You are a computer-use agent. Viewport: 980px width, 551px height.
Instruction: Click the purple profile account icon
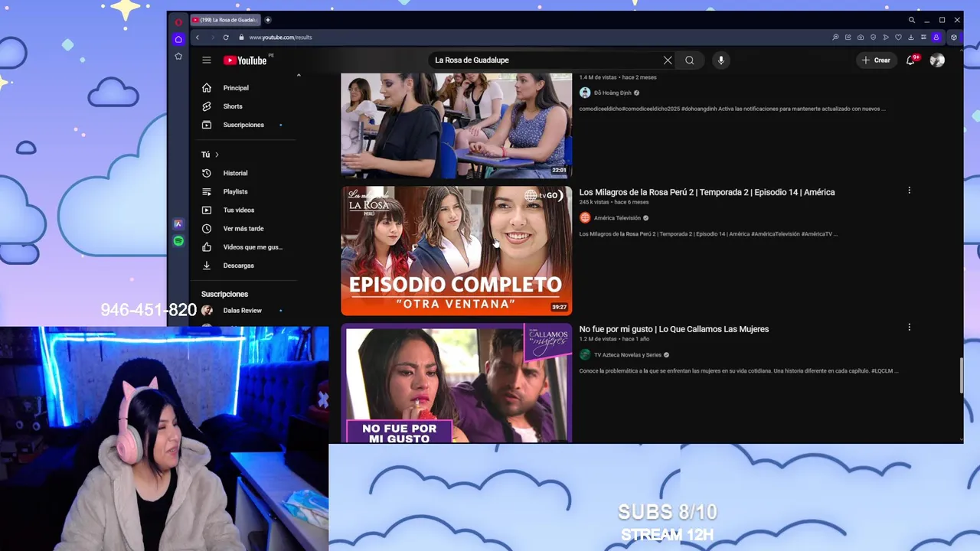pos(936,37)
